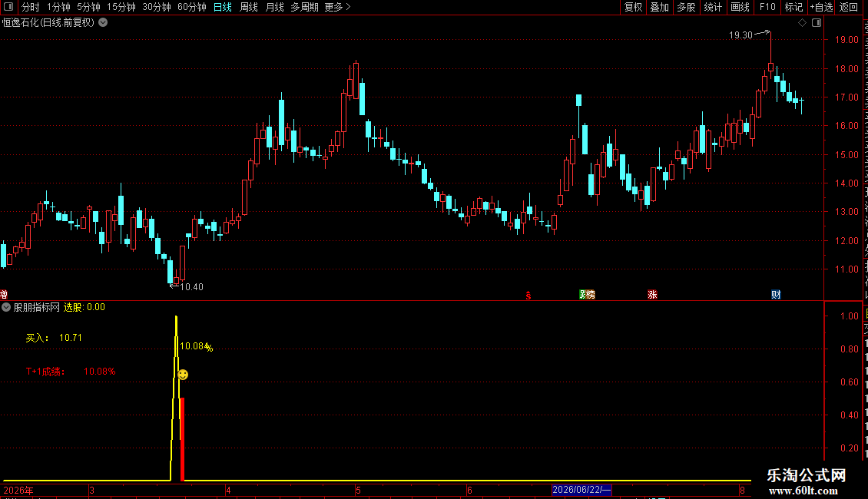The height and width of the screenshot is (499, 868).
Task: Click the 1.00 indicator axis value
Action: [x=849, y=316]
